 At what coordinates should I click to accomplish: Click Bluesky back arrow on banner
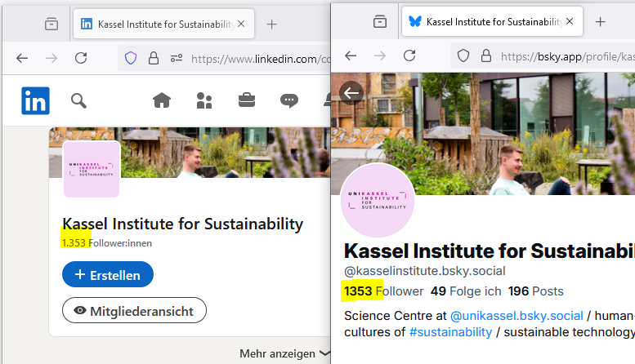click(x=352, y=92)
